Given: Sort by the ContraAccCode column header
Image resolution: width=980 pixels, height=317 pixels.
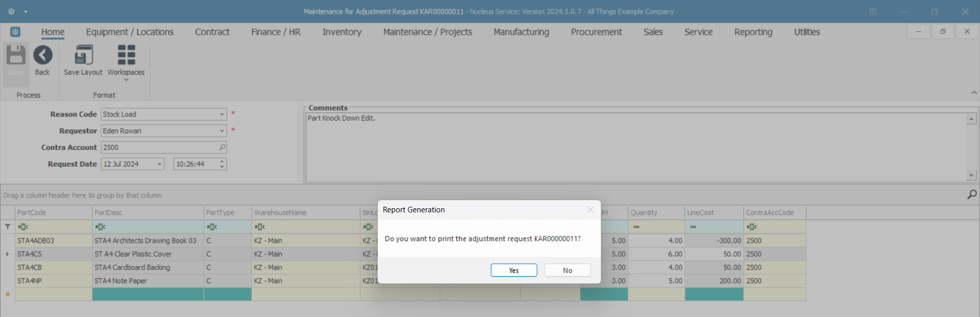Looking at the screenshot, I should (x=775, y=212).
